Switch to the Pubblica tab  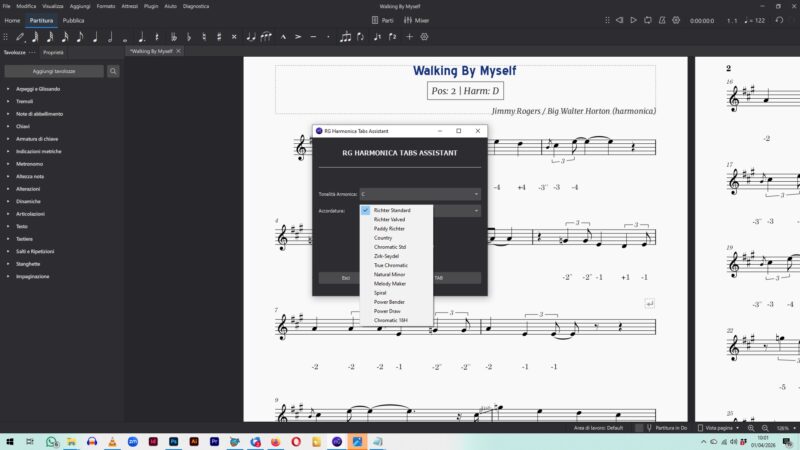click(x=73, y=20)
